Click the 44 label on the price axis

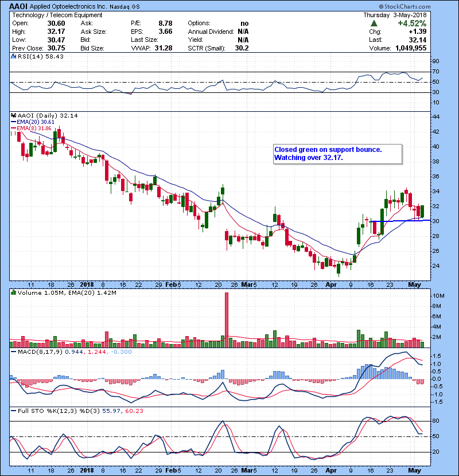coord(435,117)
